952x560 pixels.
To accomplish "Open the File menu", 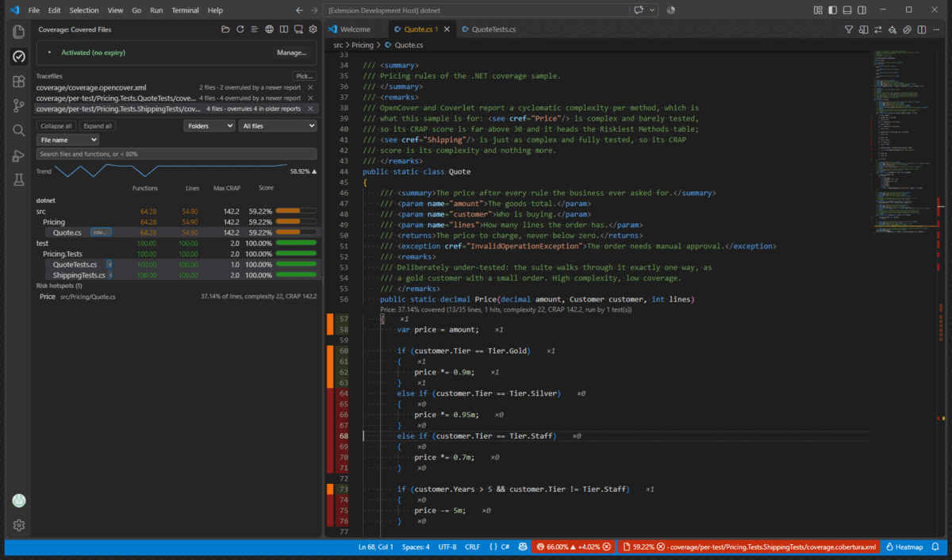I will 33,10.
